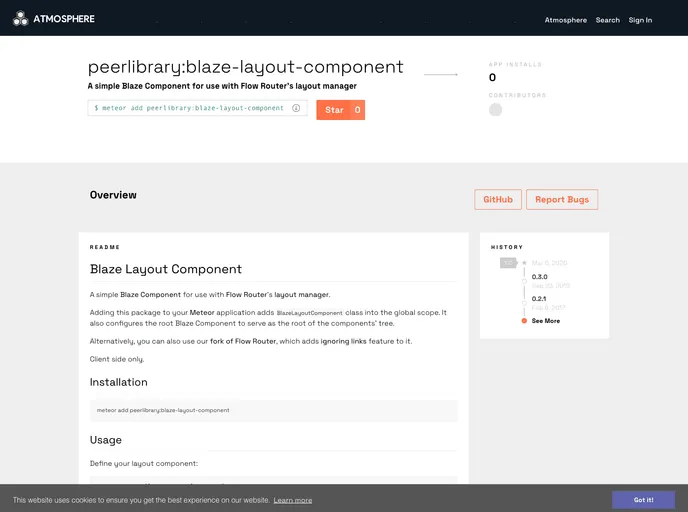Screen dimensions: 688x512
Task: Open the package GitHub page
Action: [x=498, y=200]
